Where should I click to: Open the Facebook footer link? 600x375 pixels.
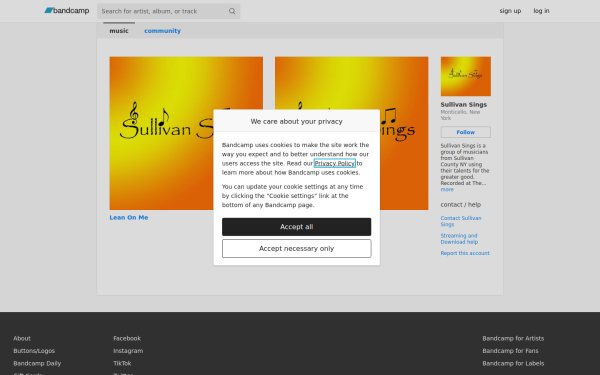click(127, 338)
